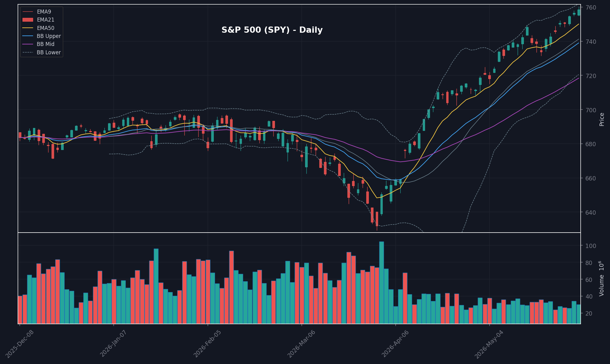The image size is (610, 364).
Task: Click the yellow EMA50 legend line swatch
Action: pos(28,28)
